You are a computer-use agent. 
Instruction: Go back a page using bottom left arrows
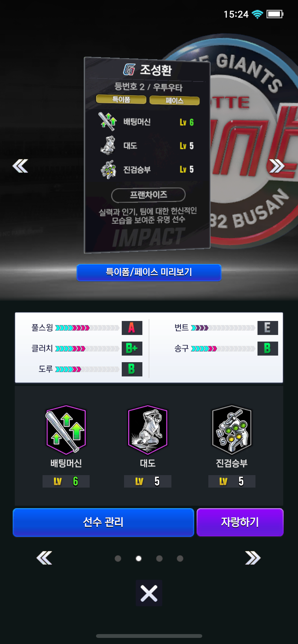tap(44, 558)
